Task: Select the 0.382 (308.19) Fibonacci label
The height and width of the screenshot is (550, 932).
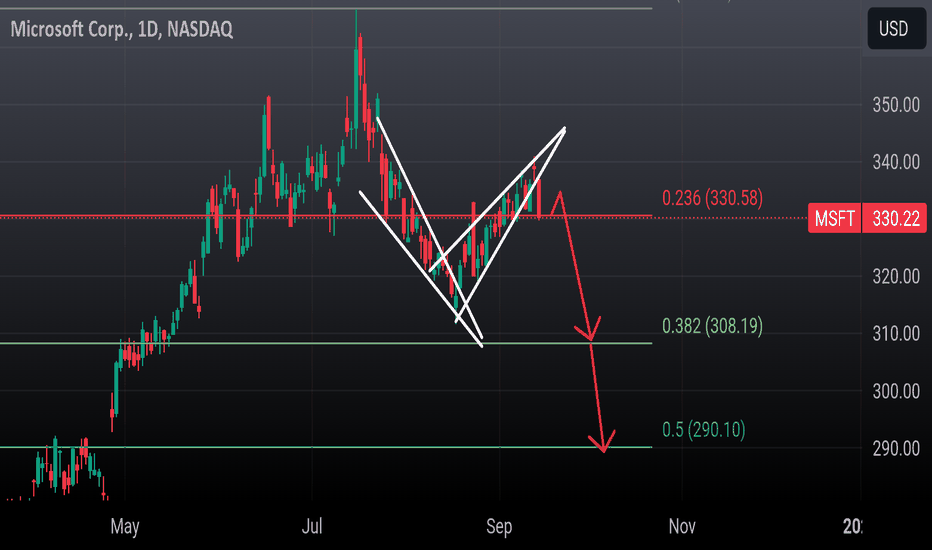Action: pos(712,326)
